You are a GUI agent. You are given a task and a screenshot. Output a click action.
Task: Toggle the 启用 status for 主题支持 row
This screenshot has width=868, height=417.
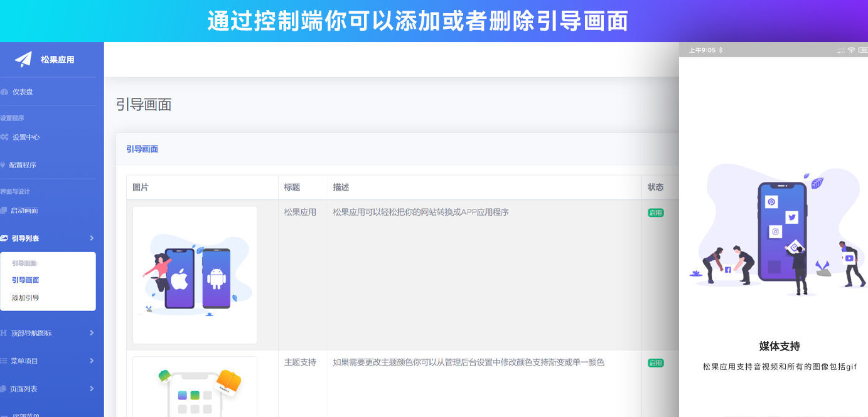(655, 362)
